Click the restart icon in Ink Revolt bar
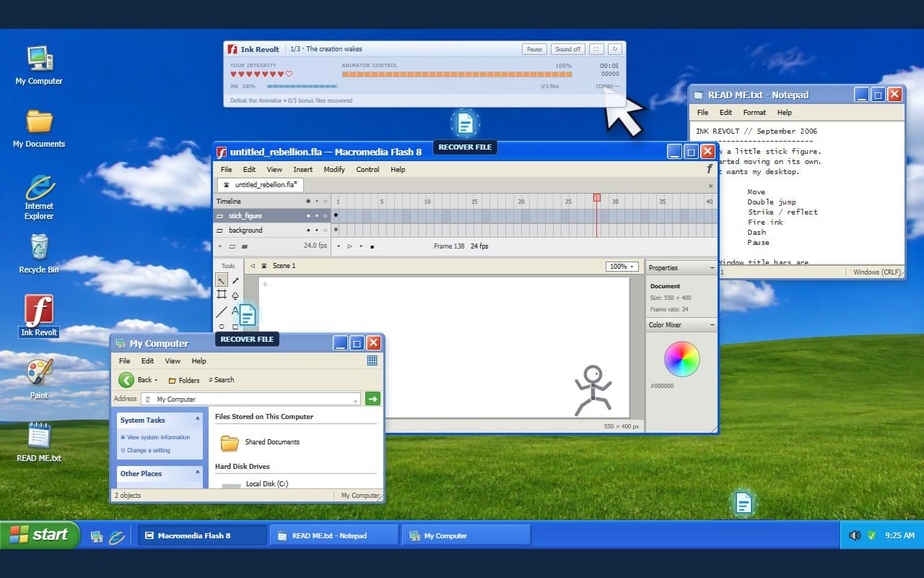 click(x=615, y=49)
